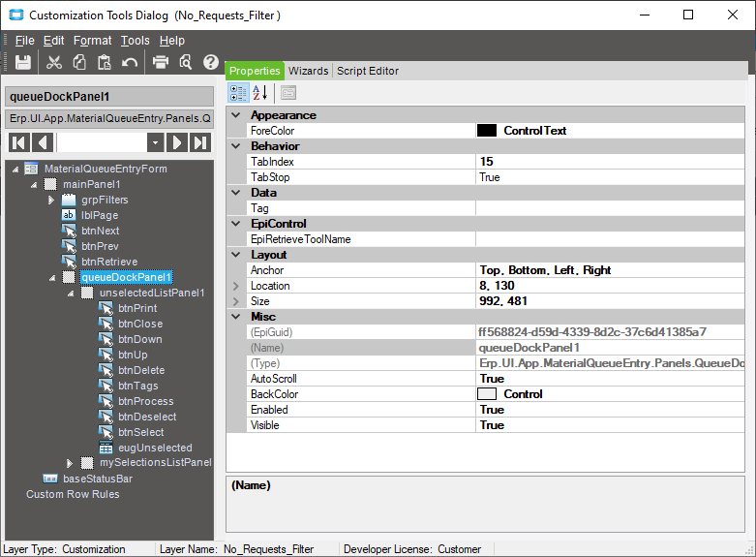Click the Property Pages icon
This screenshot has width=756, height=557.
(288, 93)
